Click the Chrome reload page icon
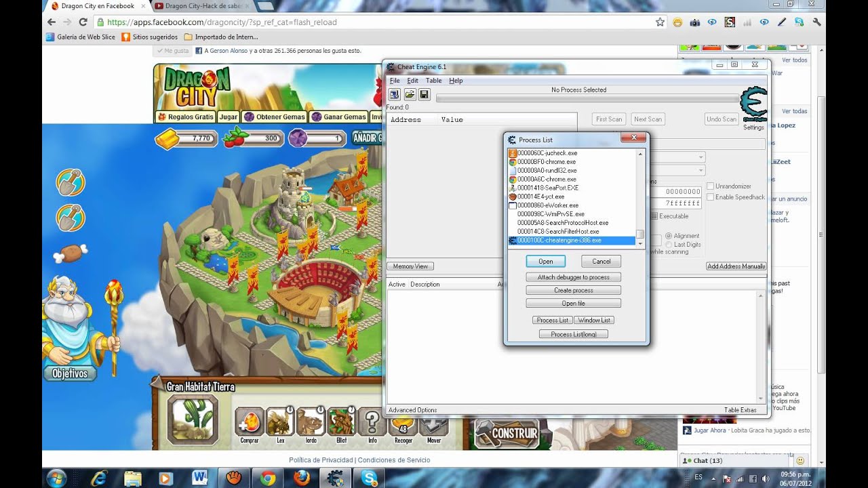This screenshot has height=488, width=868. [83, 22]
